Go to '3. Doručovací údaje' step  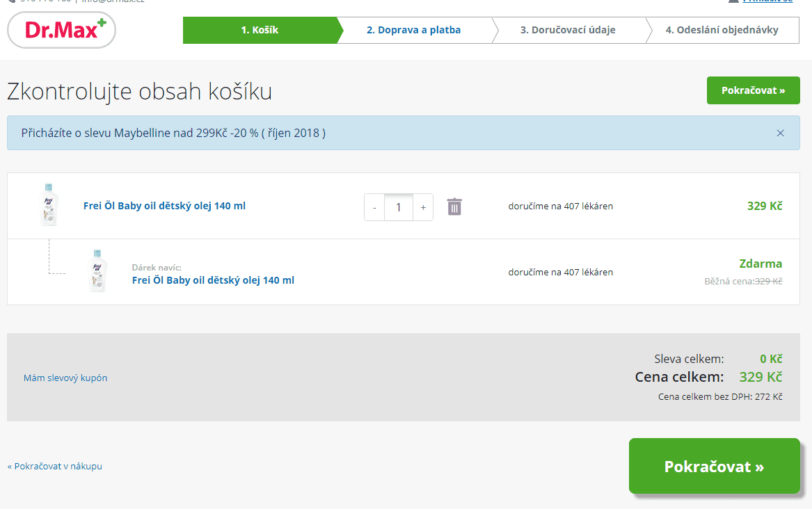point(568,30)
